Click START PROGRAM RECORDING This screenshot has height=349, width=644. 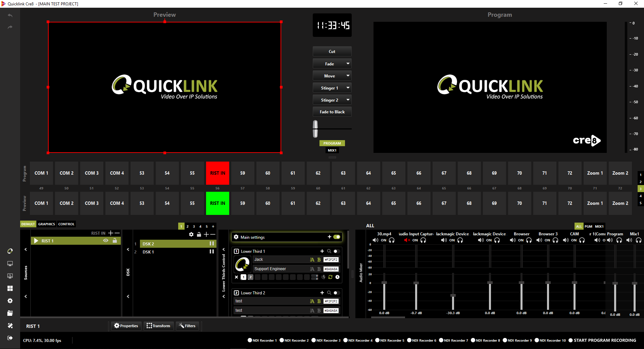[602, 340]
